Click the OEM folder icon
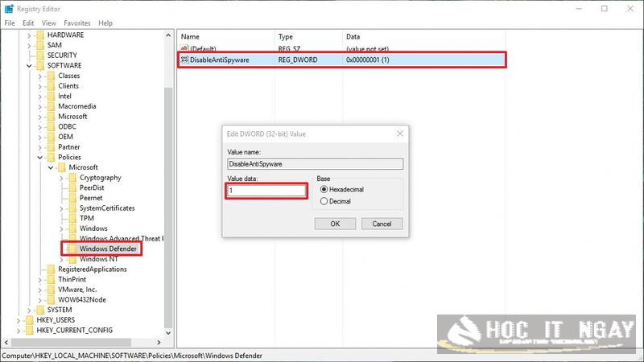The image size is (644, 362). [x=51, y=137]
